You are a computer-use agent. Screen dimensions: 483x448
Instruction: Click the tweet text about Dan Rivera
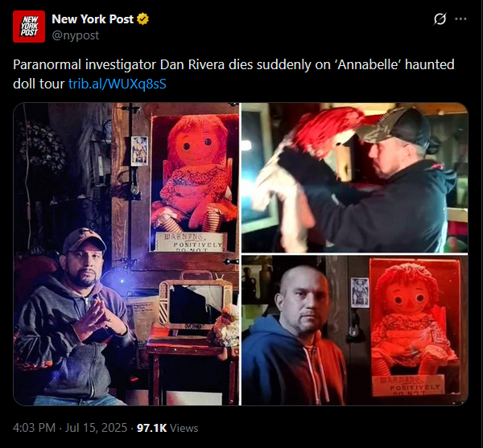(233, 74)
